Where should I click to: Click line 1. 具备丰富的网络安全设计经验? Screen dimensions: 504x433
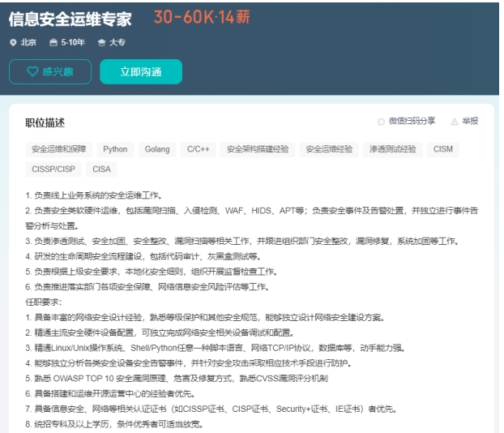[x=205, y=318]
